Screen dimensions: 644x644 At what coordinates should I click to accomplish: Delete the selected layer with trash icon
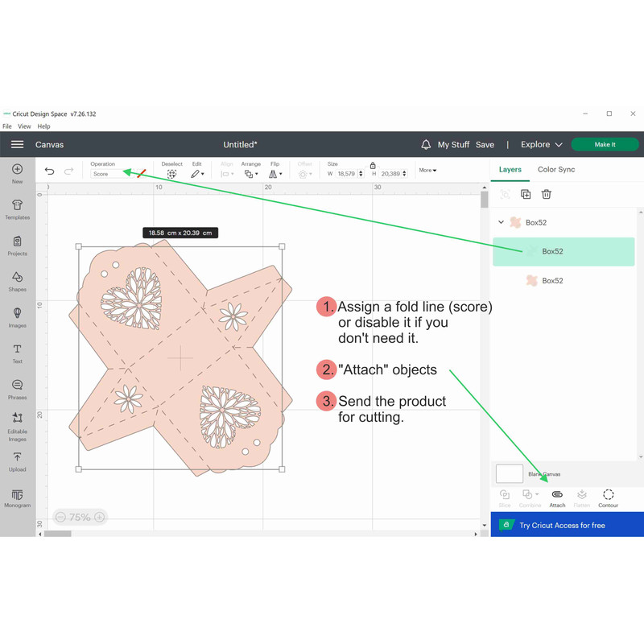tap(547, 194)
